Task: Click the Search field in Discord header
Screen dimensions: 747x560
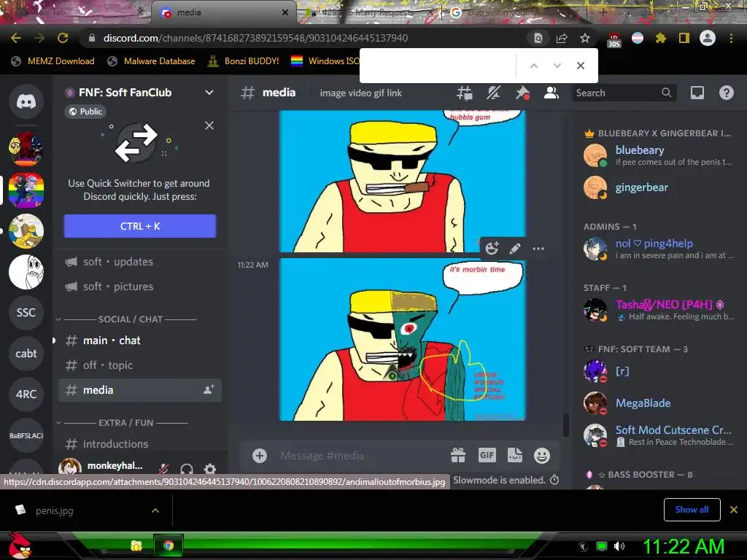Action: (x=624, y=93)
